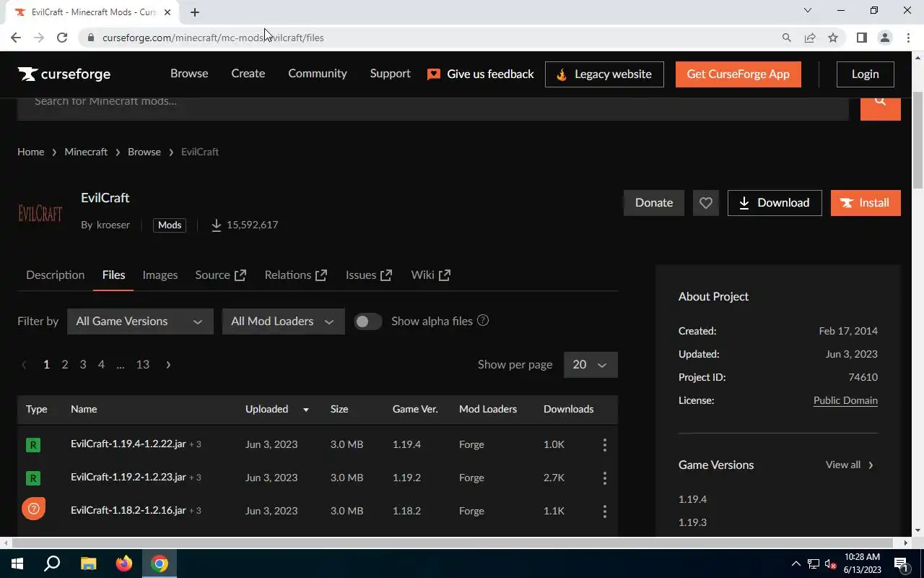Go to next page of files arrow
924x578 pixels.
click(168, 365)
